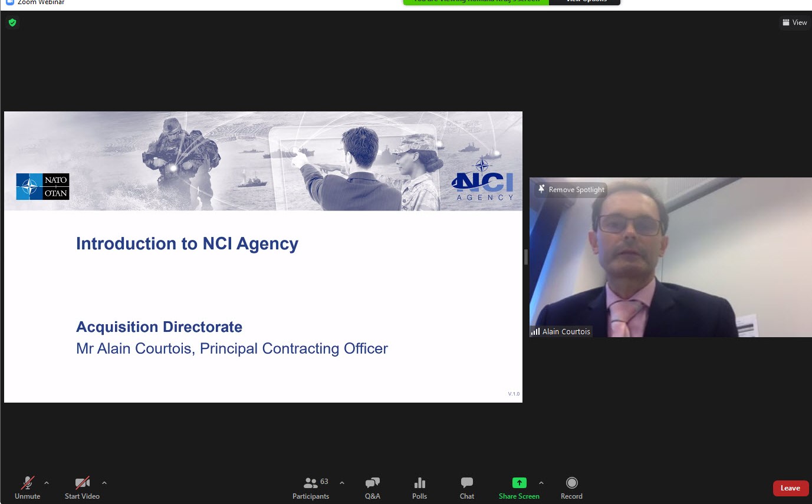Click the green Share Screen button
Viewport: 812px width, 504px height.
[519, 488]
